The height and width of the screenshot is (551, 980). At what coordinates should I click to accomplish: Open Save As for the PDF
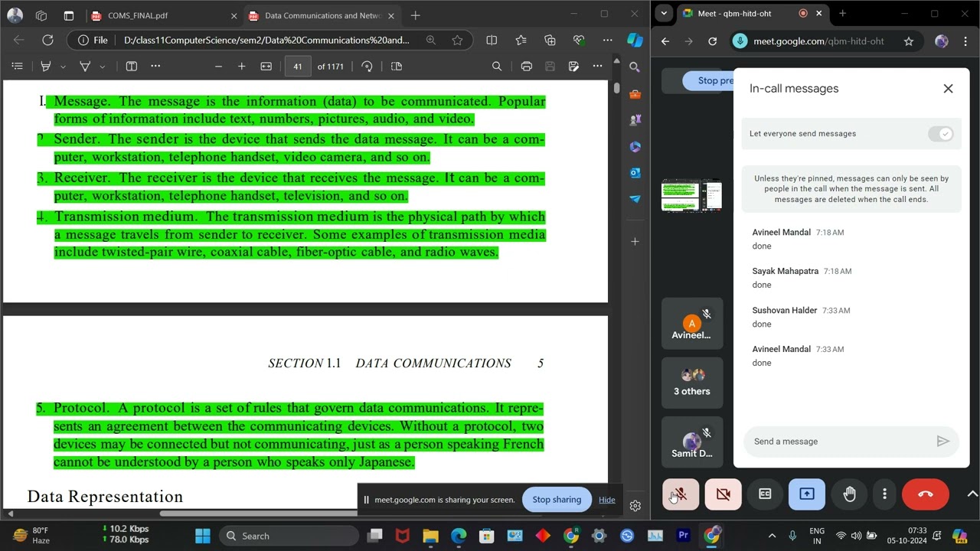tap(573, 67)
